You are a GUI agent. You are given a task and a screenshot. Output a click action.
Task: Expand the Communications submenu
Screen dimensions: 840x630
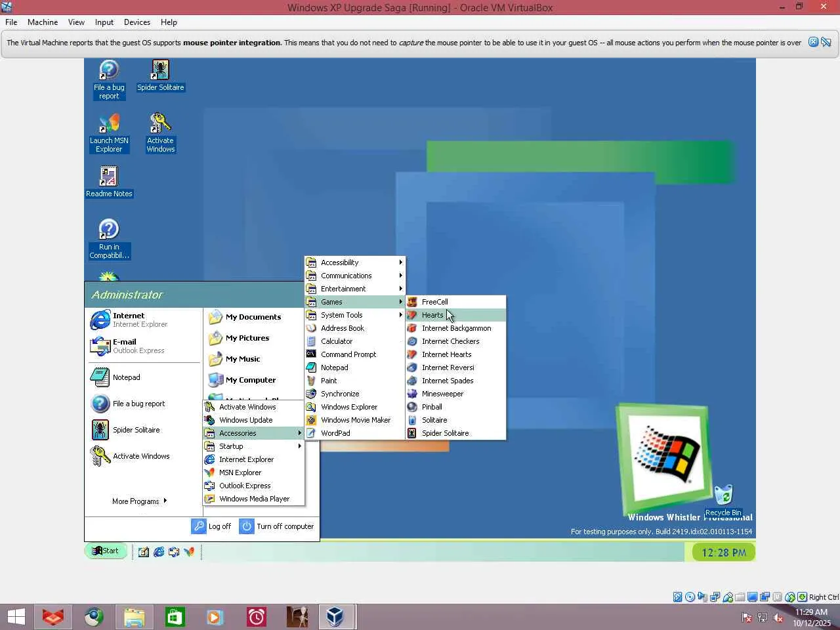pyautogui.click(x=355, y=276)
